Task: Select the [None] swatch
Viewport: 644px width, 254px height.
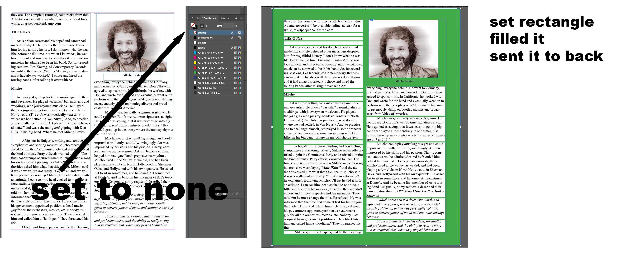Action: [202, 33]
